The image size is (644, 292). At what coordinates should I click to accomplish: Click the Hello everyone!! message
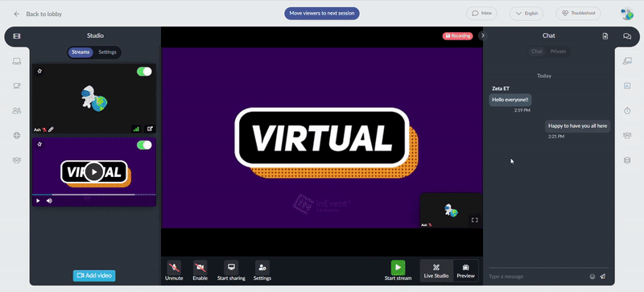pos(510,100)
